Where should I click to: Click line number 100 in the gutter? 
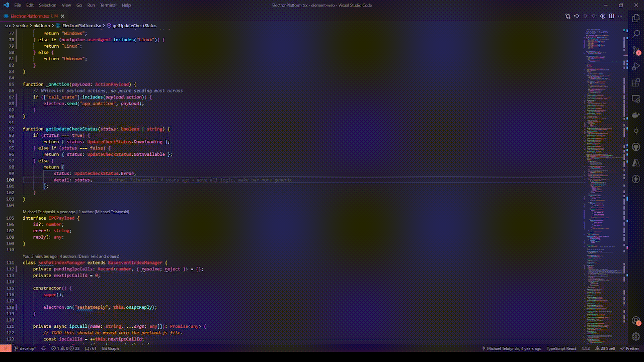(x=11, y=180)
